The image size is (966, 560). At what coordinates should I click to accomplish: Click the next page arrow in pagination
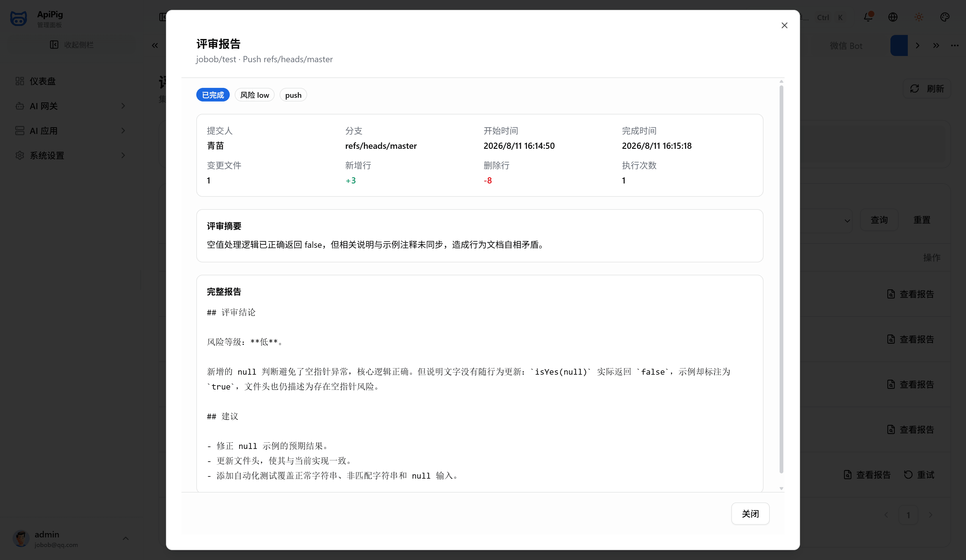tap(930, 515)
